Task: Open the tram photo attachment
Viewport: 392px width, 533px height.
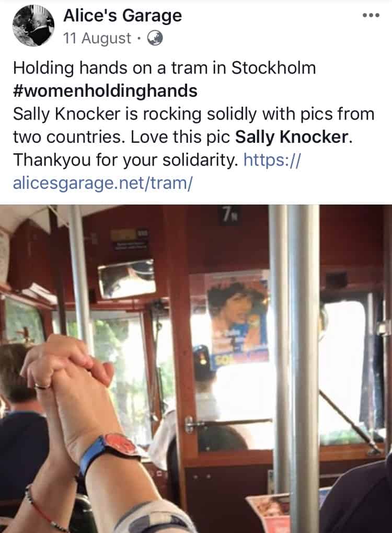Action: click(x=196, y=369)
